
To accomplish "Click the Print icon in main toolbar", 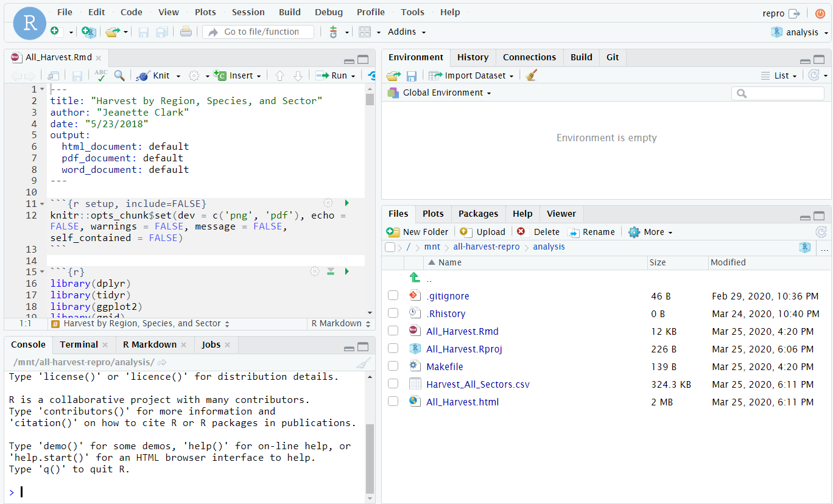I will (186, 32).
